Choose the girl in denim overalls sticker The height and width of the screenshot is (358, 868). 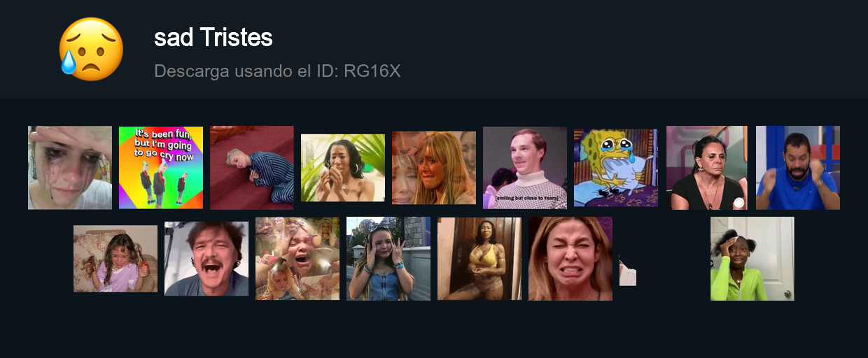click(x=388, y=259)
